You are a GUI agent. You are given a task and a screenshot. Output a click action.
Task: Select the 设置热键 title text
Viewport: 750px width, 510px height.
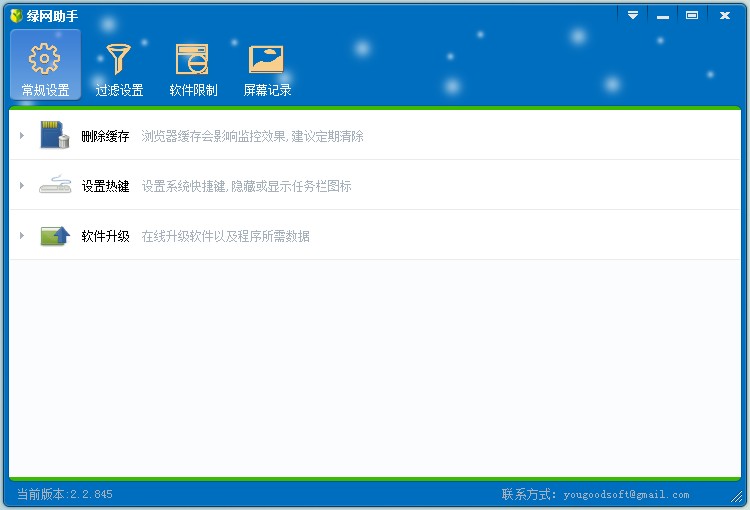105,186
